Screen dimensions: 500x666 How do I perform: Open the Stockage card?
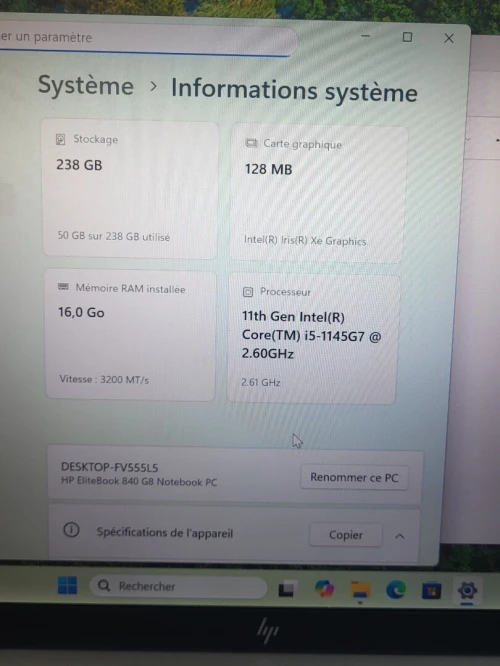coord(130,189)
